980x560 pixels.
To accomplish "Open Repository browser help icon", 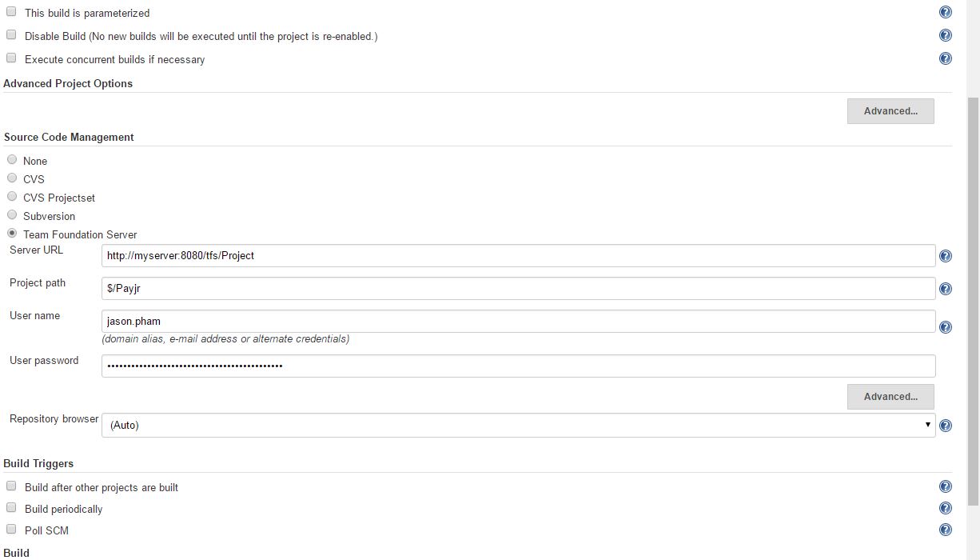I will (946, 426).
